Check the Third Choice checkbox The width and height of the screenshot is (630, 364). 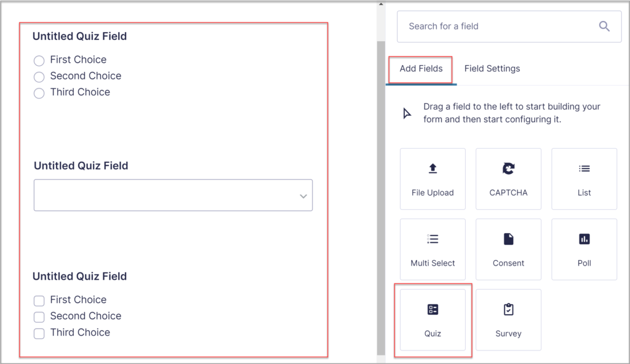[x=39, y=333]
